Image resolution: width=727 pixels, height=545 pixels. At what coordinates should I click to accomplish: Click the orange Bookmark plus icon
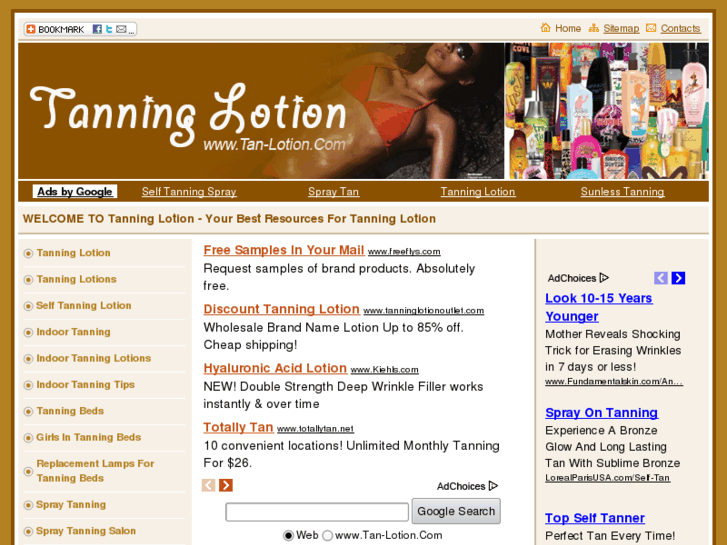[x=31, y=29]
